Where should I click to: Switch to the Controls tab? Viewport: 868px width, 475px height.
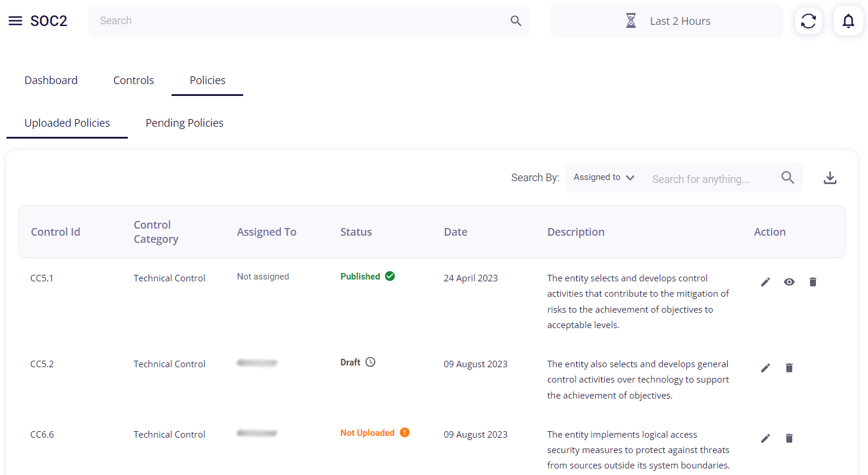coord(134,81)
